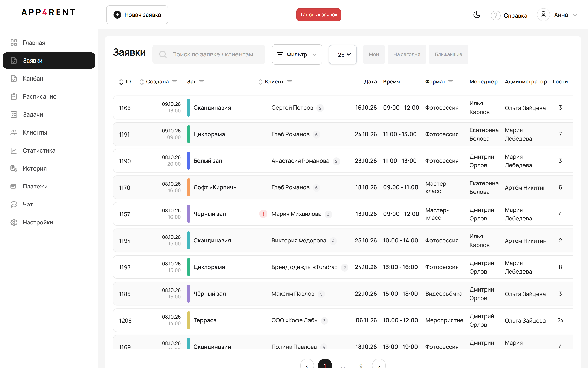Sort by ID column arrows

(x=121, y=82)
